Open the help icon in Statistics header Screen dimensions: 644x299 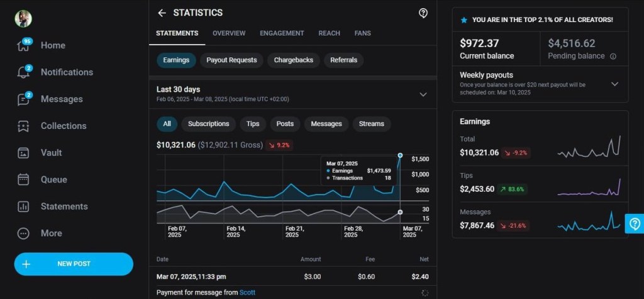tap(423, 13)
